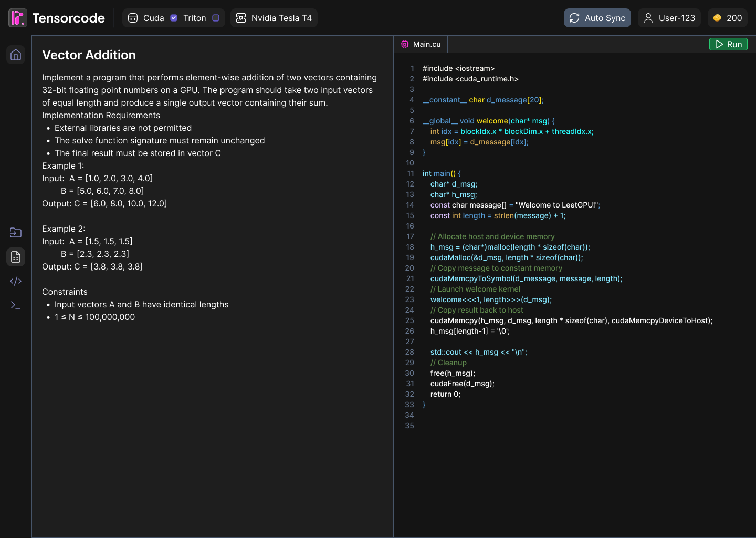This screenshot has width=756, height=538.
Task: Click the Cuda language icon in the toolbar
Action: click(x=132, y=17)
